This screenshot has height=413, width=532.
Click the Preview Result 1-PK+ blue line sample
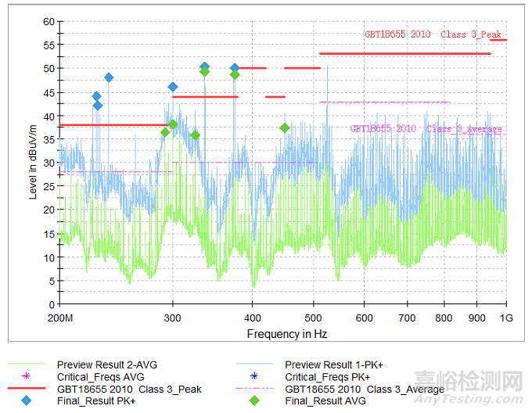[x=255, y=365]
